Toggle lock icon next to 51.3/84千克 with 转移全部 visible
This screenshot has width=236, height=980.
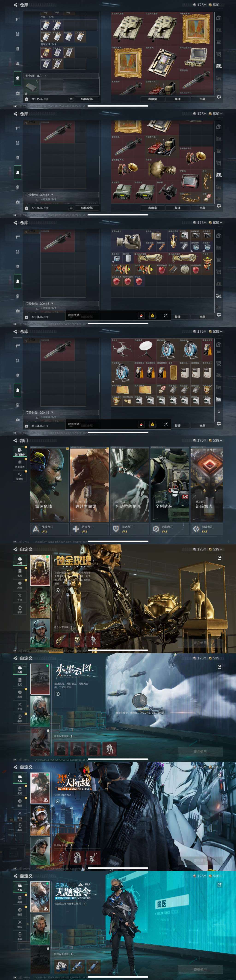click(26, 208)
